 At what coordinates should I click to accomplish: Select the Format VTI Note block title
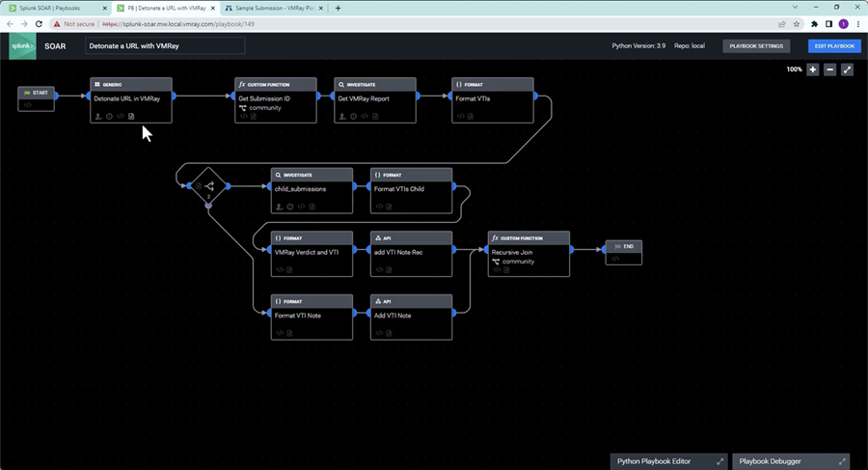click(298, 316)
